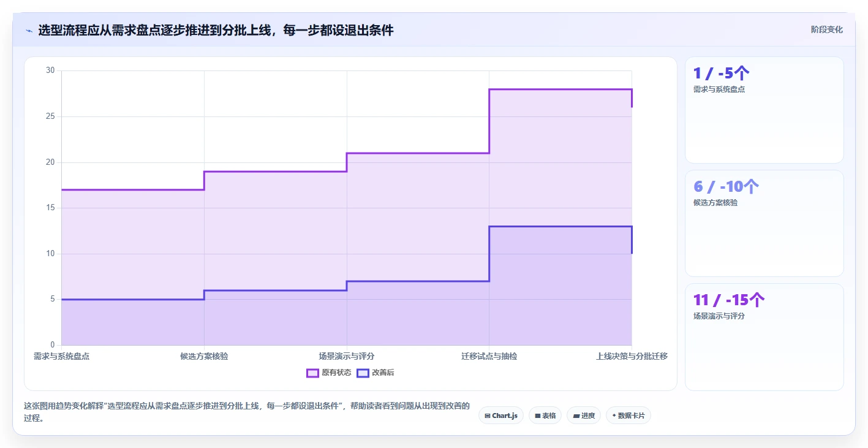Click y-axis value 0

[53, 345]
